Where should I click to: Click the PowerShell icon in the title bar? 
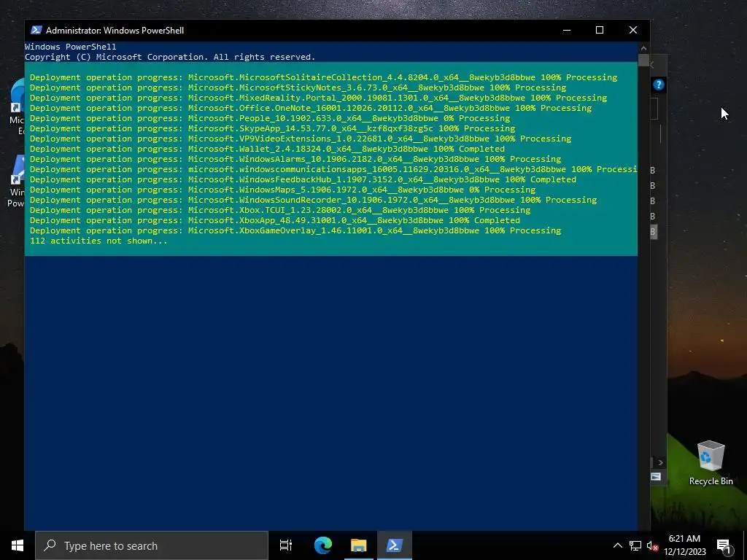pos(36,30)
